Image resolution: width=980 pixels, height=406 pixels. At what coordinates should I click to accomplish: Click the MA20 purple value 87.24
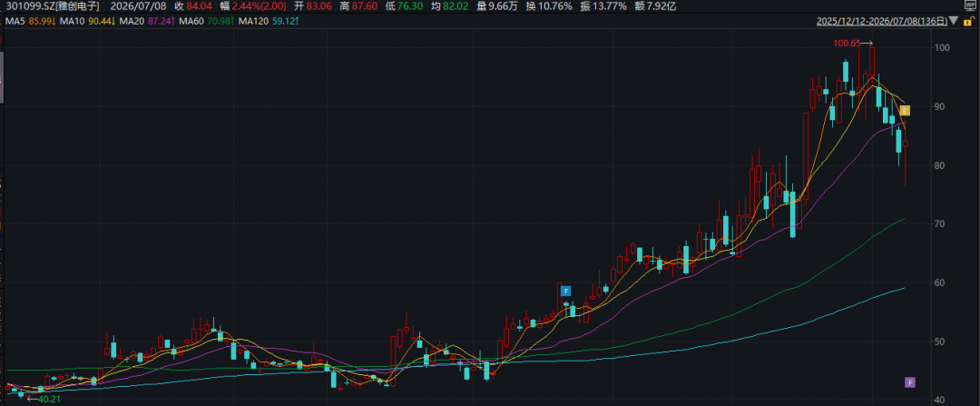click(158, 22)
